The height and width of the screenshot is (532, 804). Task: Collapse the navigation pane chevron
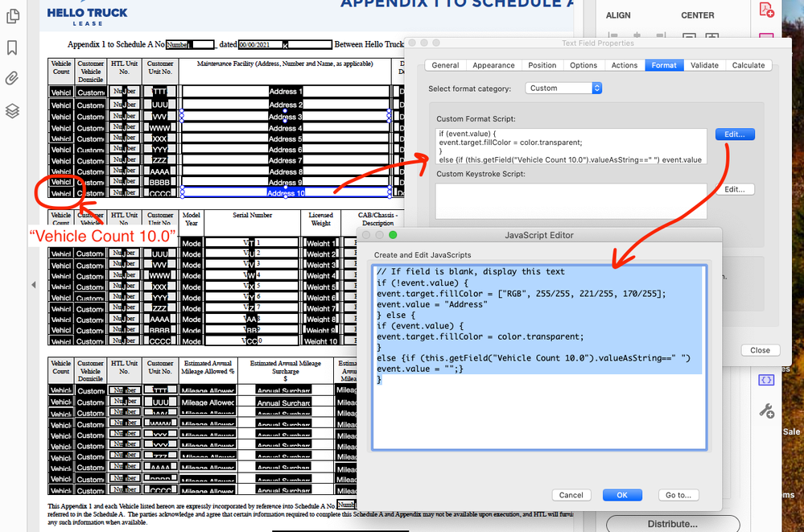pyautogui.click(x=34, y=284)
